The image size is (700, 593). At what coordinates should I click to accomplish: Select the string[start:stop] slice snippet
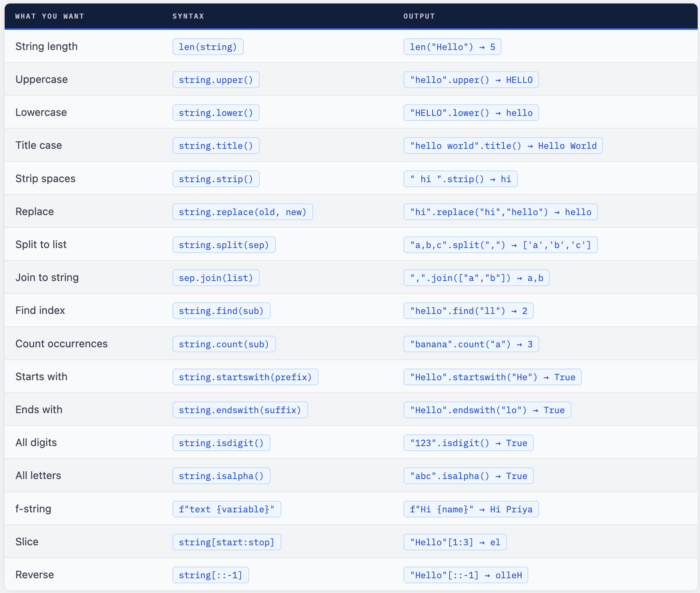(x=227, y=542)
